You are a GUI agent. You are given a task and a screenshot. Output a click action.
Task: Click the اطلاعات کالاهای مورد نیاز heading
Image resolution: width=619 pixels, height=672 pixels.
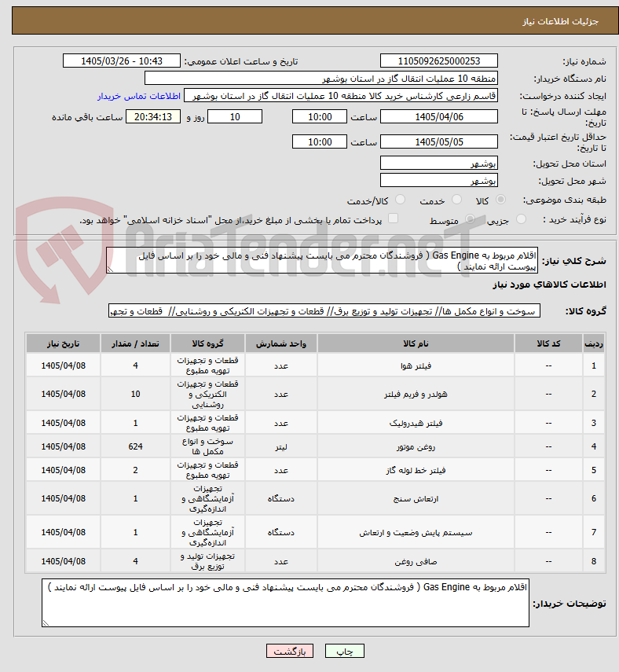549,285
